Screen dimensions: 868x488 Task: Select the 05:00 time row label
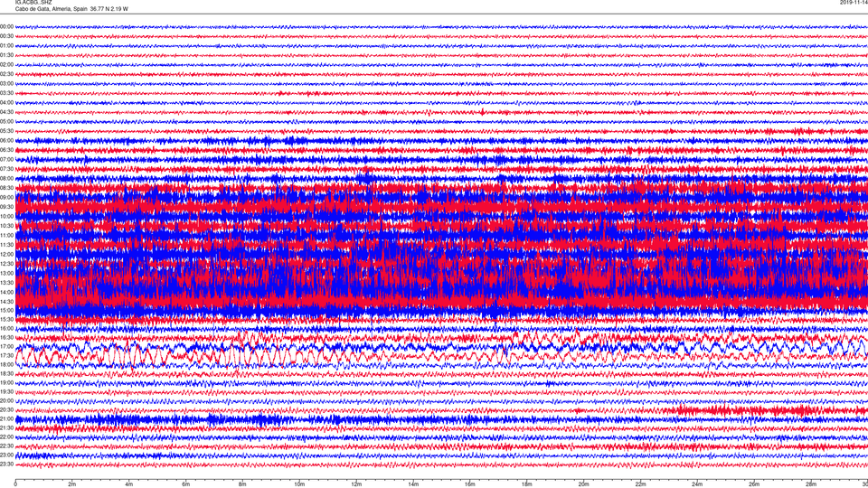[x=6, y=121]
